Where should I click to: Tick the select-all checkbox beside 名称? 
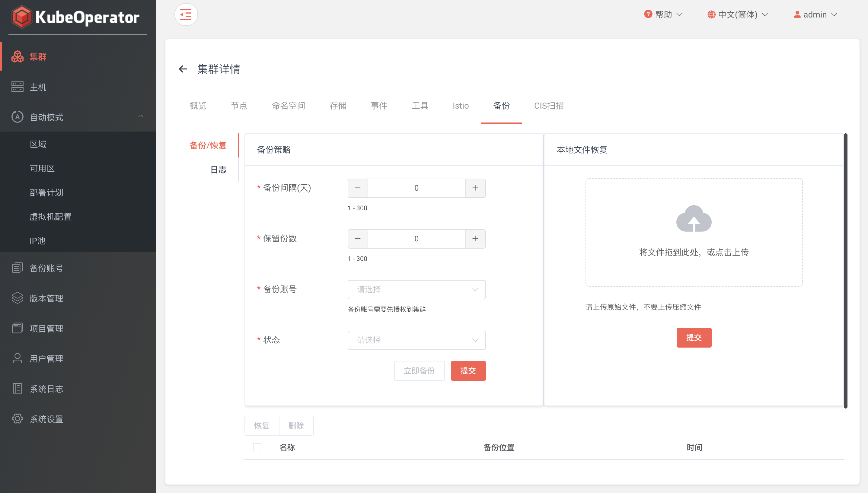tap(257, 447)
